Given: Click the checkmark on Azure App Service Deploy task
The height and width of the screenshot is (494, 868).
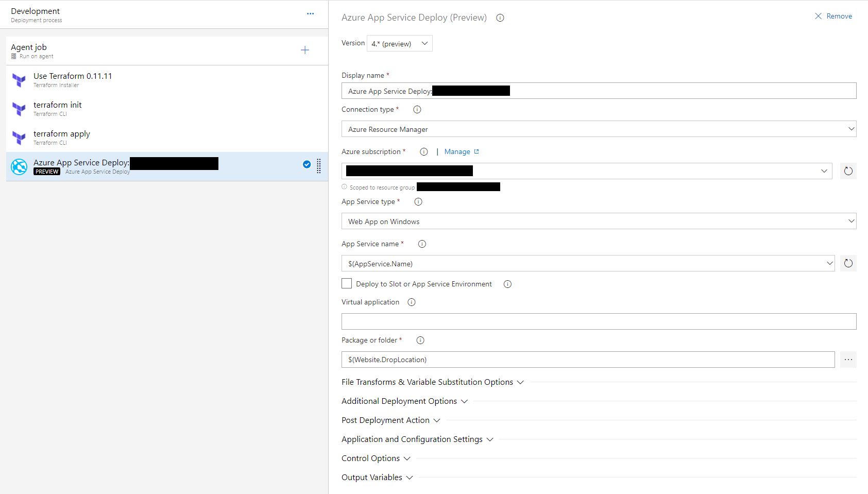Looking at the screenshot, I should (x=307, y=164).
